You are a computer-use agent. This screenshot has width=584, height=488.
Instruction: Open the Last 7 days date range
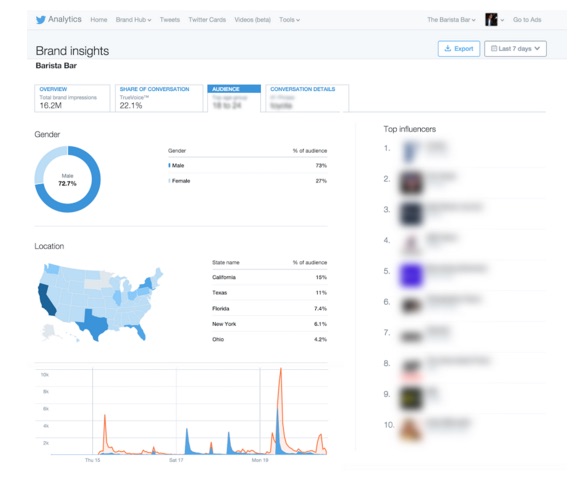515,49
